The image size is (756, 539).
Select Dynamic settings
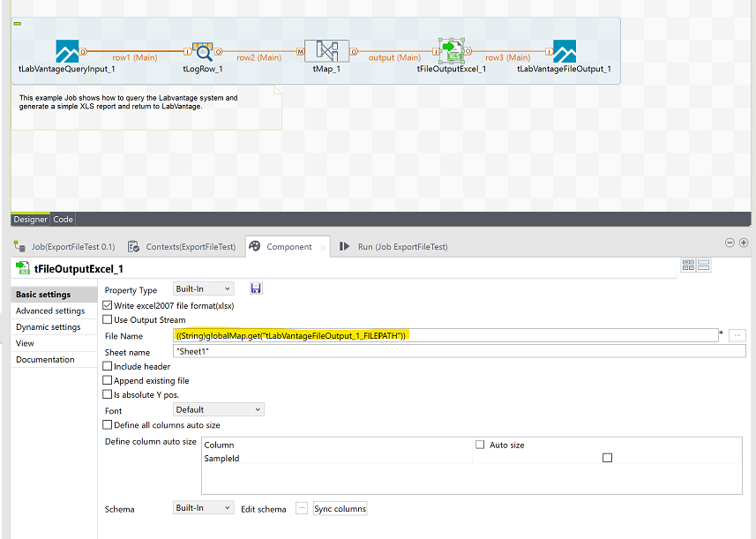tap(54, 327)
